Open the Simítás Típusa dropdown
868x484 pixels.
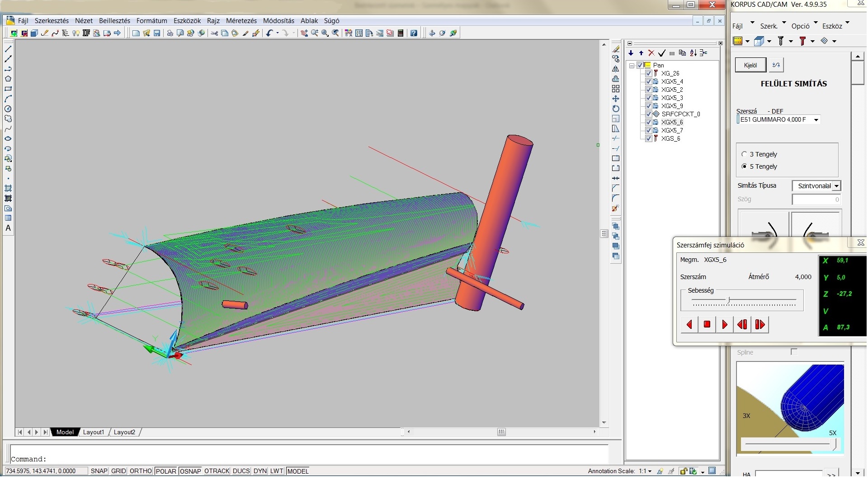[x=836, y=186]
